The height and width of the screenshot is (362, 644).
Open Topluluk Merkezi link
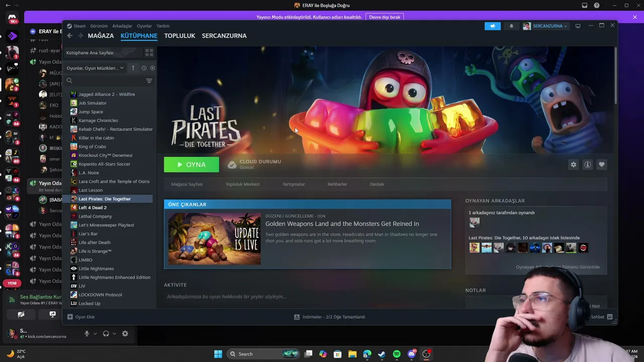[243, 184]
